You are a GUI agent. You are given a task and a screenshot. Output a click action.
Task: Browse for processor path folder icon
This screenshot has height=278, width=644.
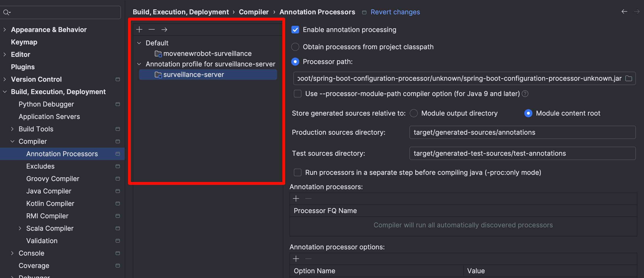628,79
